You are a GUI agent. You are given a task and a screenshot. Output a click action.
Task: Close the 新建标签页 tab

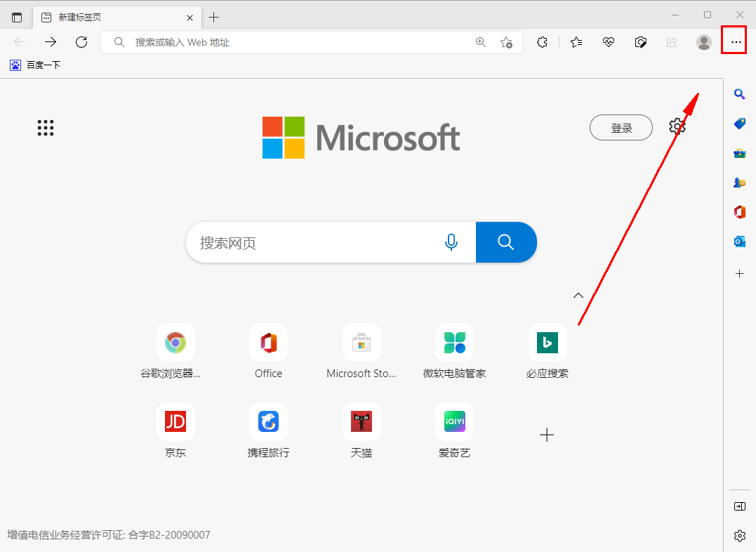[190, 18]
